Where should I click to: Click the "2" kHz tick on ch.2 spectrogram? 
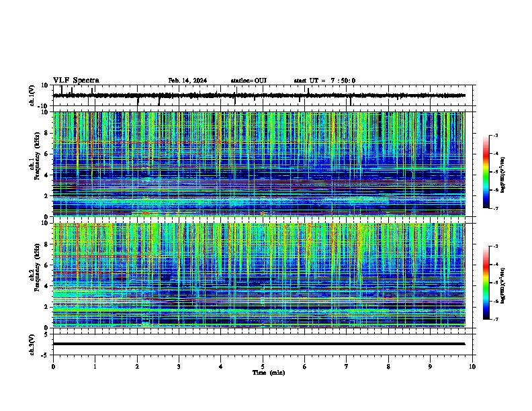(46, 307)
